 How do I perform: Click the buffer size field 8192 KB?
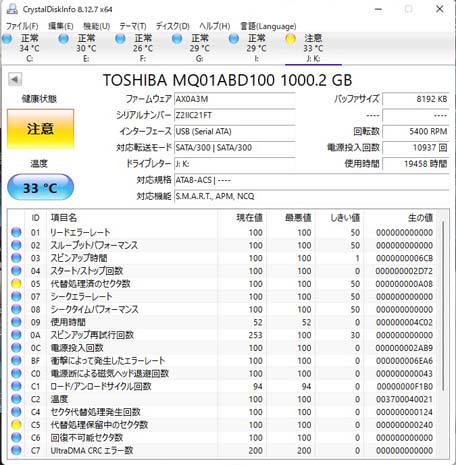[x=416, y=99]
